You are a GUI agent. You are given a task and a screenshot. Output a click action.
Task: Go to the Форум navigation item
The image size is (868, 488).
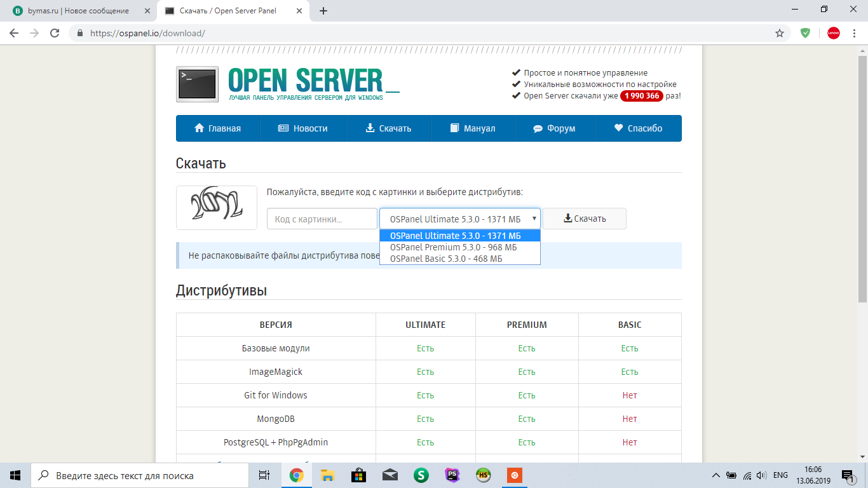tap(554, 128)
